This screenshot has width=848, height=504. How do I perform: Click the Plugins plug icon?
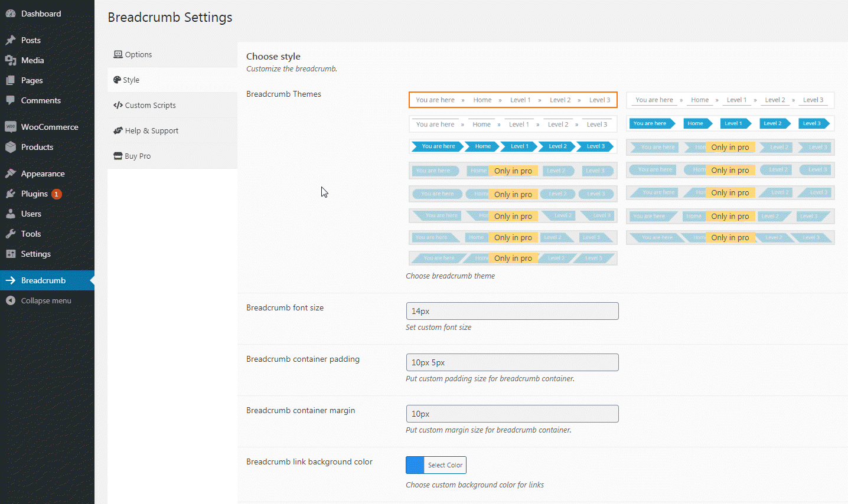tap(11, 194)
